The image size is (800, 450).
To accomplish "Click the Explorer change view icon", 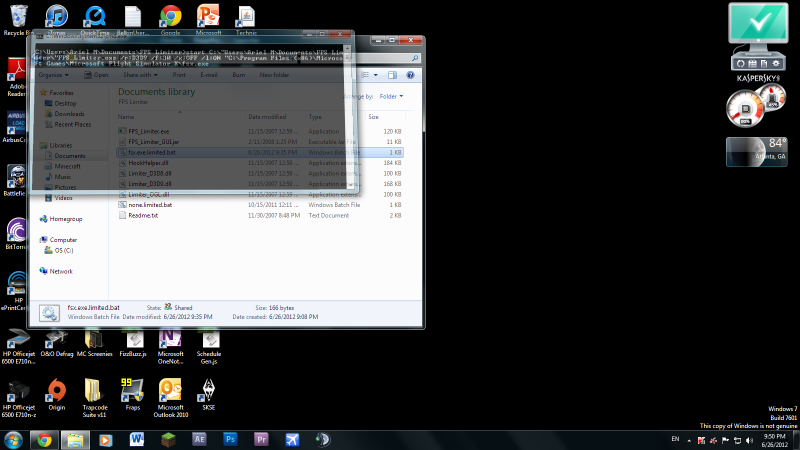I will click(365, 75).
